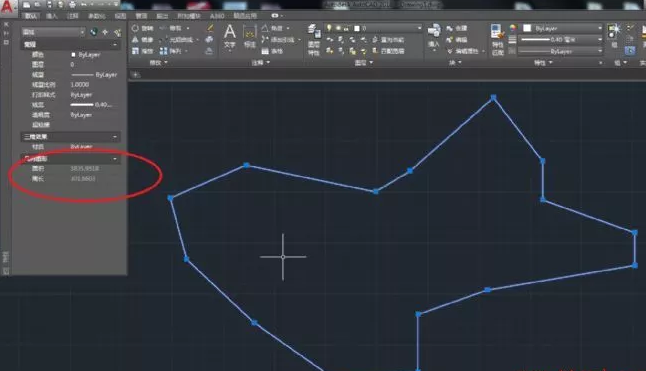
Task: Click the 线宽 0.40 lineweight property row
Action: pos(70,105)
